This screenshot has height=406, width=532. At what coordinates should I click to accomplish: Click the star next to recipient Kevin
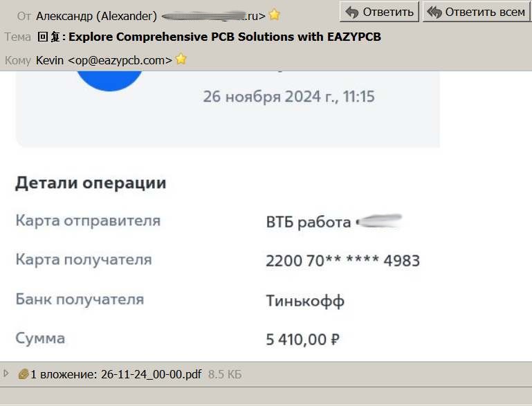181,59
